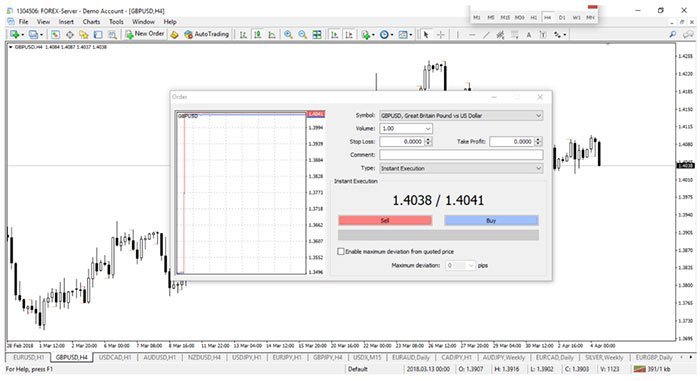Show the Terminal panel icon

(98, 34)
